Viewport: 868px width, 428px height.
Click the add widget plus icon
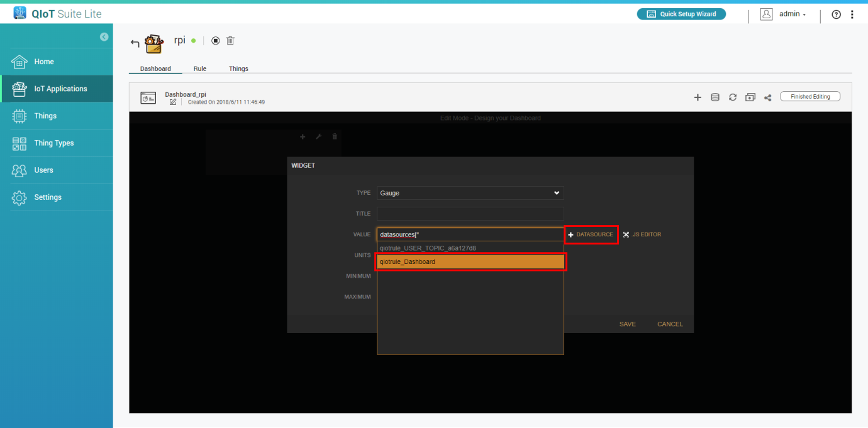pyautogui.click(x=698, y=97)
